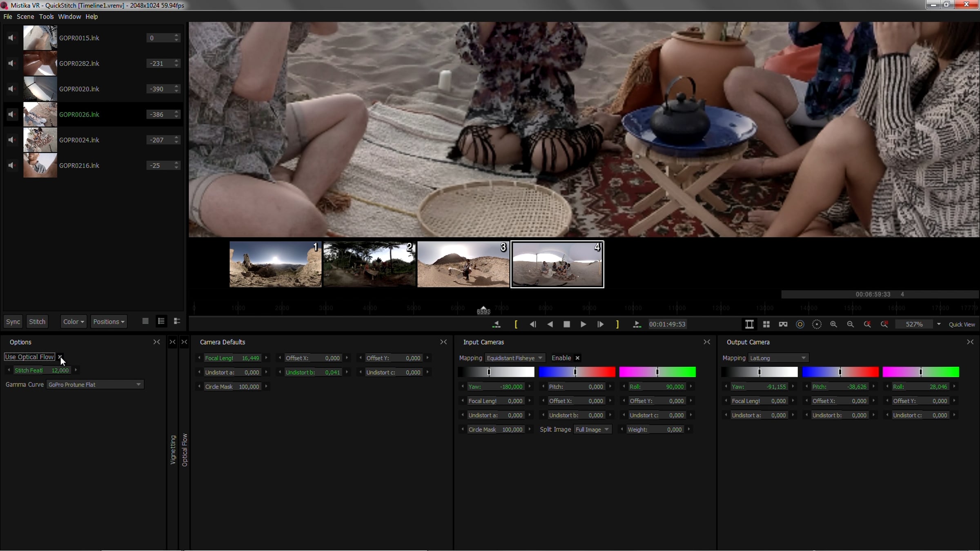Toggle Enable checkbox in Input Cameras
This screenshot has width=980, height=551.
coord(577,358)
